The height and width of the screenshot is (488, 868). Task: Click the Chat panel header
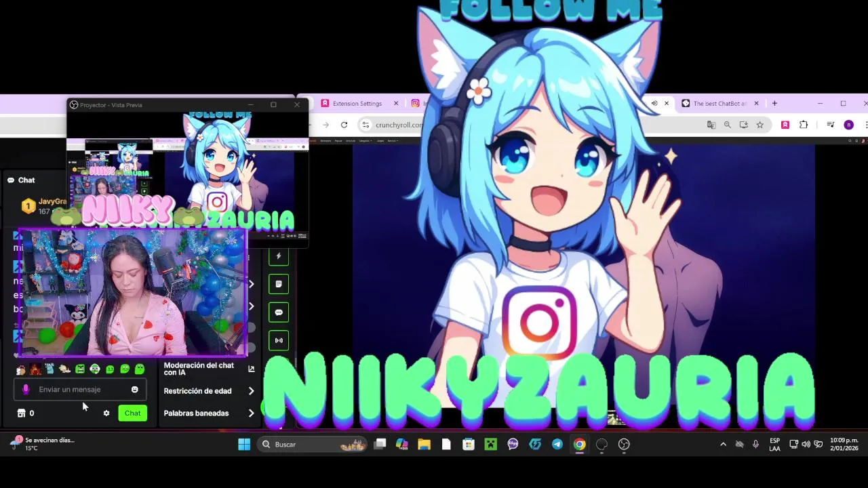(x=21, y=180)
